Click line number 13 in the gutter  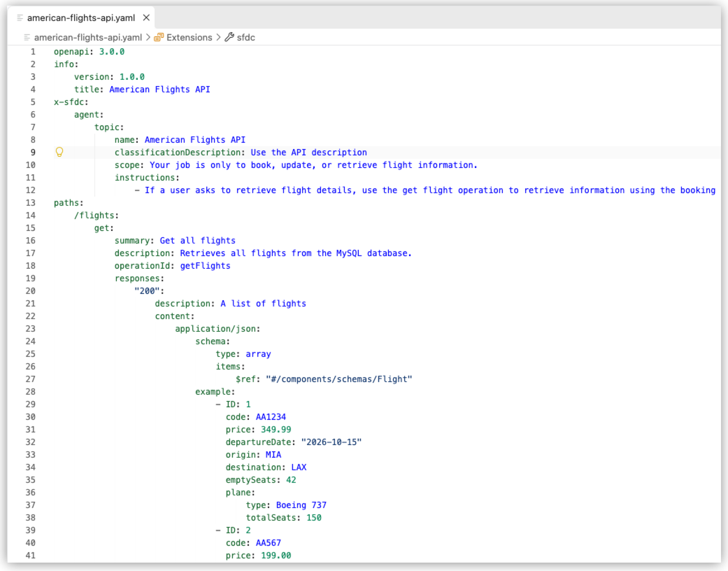click(x=30, y=203)
